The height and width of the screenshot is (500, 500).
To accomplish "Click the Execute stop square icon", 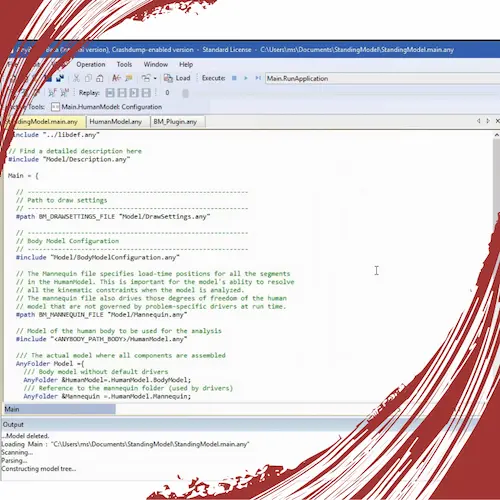I will [x=234, y=78].
